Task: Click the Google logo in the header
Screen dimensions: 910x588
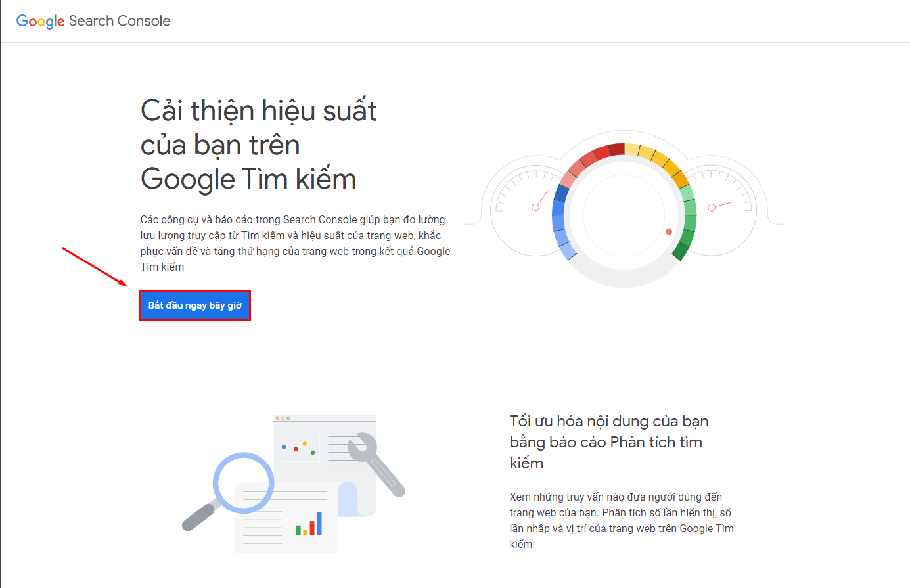Action: (x=39, y=20)
